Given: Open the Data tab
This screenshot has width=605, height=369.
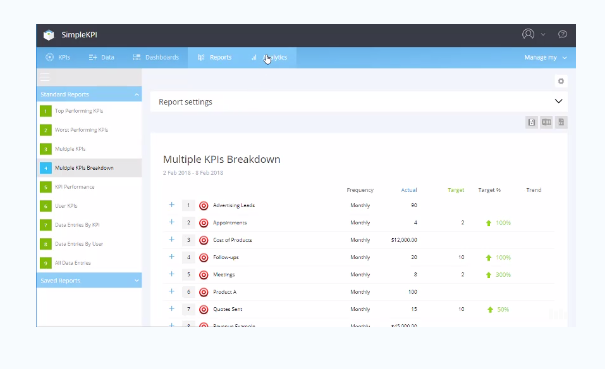Looking at the screenshot, I should pos(101,58).
